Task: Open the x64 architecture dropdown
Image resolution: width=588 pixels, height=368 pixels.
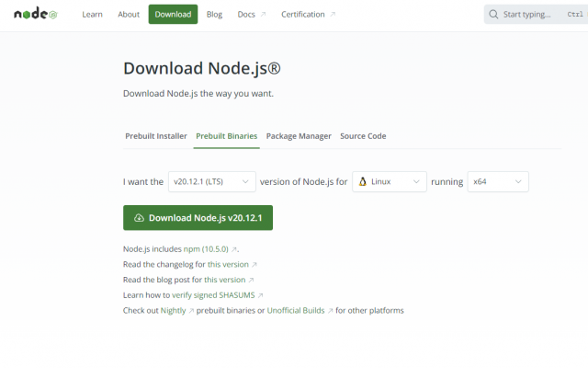Action: (x=498, y=182)
